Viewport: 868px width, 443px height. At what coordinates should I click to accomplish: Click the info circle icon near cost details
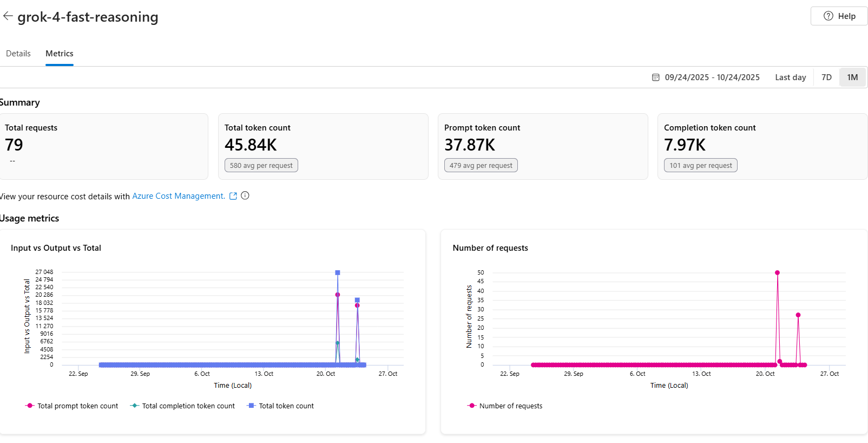245,196
